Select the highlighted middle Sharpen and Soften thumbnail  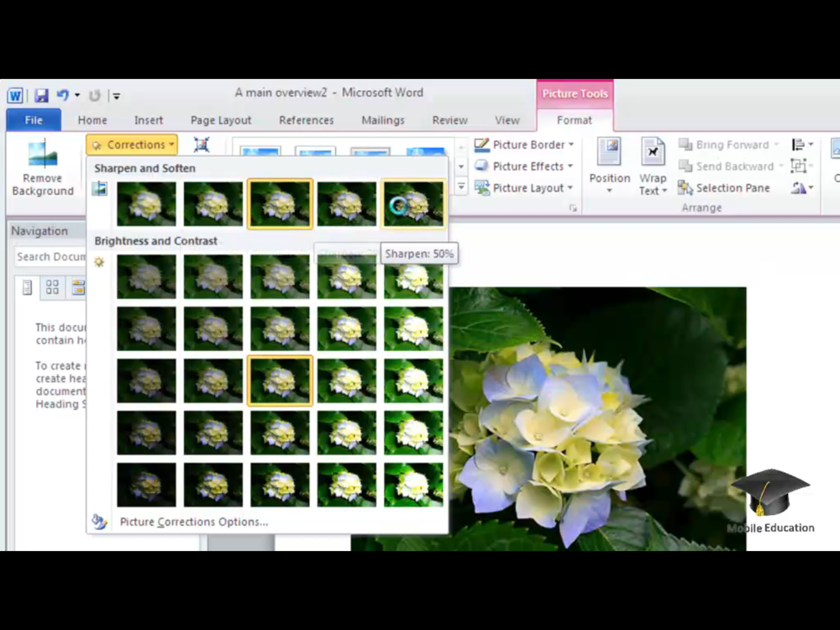(280, 203)
